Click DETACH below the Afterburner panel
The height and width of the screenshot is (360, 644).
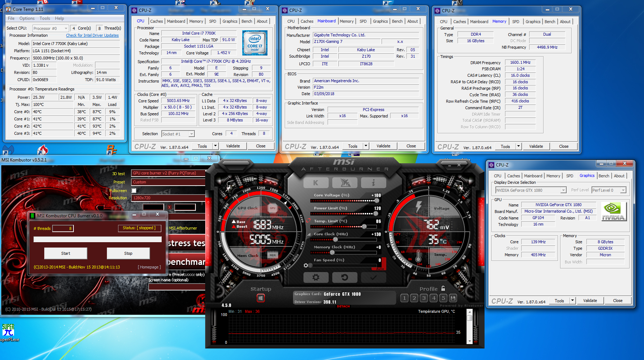tap(343, 307)
